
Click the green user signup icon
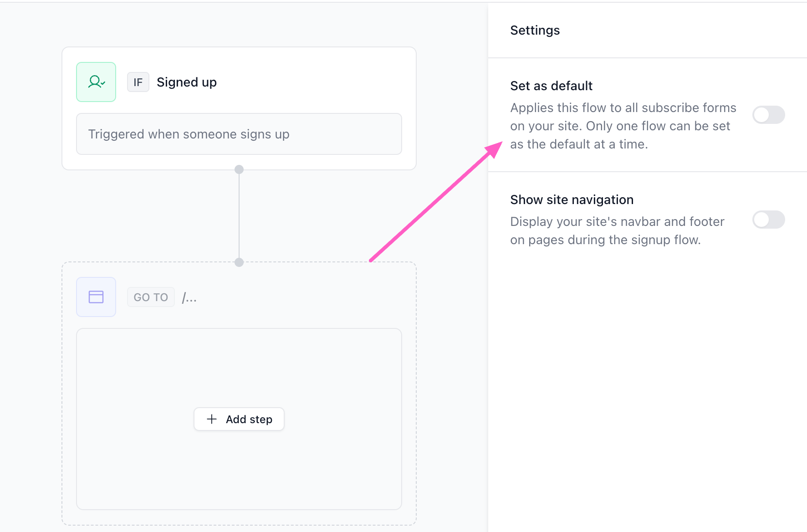click(96, 82)
